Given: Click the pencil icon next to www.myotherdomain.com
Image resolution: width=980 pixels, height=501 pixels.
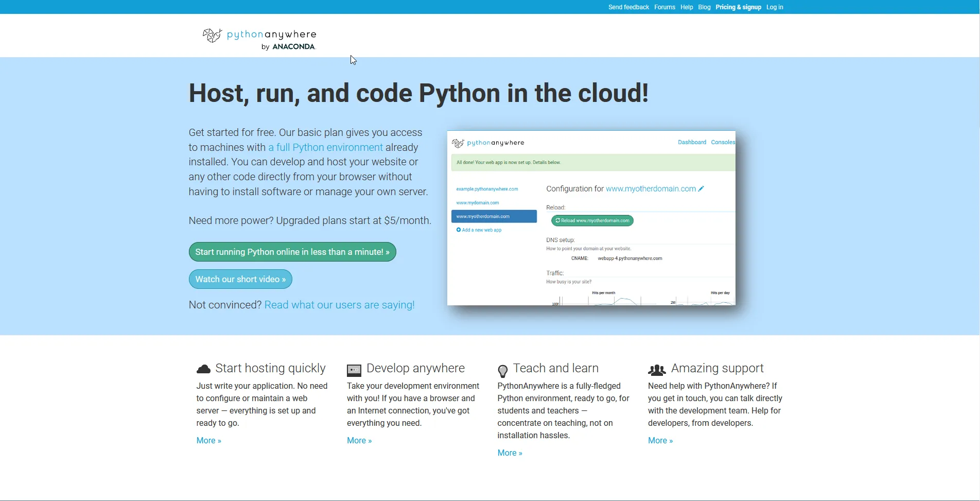Looking at the screenshot, I should 701,188.
